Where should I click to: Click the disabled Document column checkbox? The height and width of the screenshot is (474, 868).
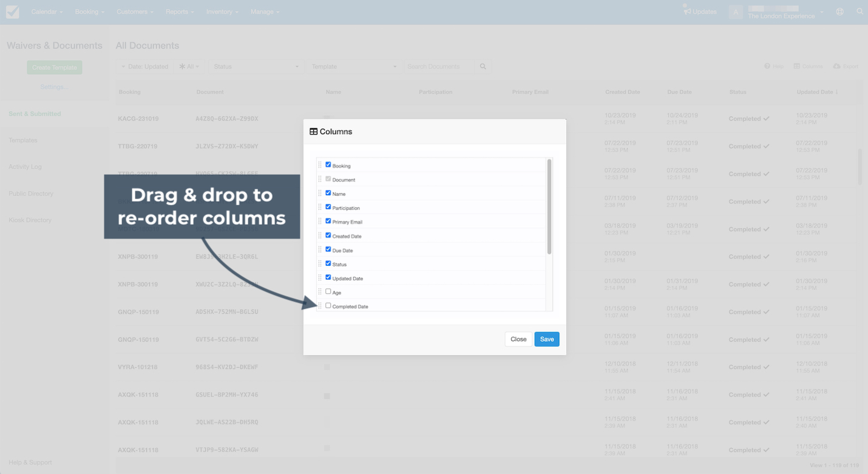(x=328, y=179)
